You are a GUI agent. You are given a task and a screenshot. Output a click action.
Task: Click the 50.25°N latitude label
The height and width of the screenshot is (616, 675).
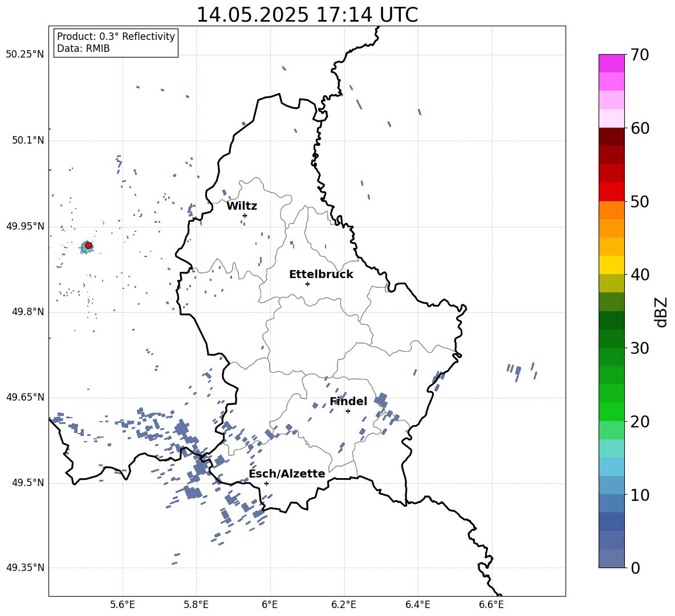pyautogui.click(x=25, y=55)
